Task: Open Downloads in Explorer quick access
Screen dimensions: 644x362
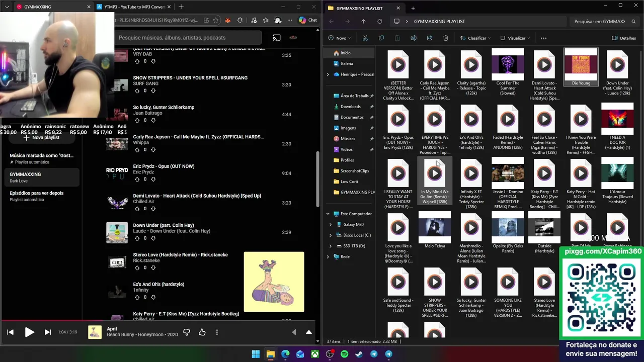Action: [x=350, y=107]
